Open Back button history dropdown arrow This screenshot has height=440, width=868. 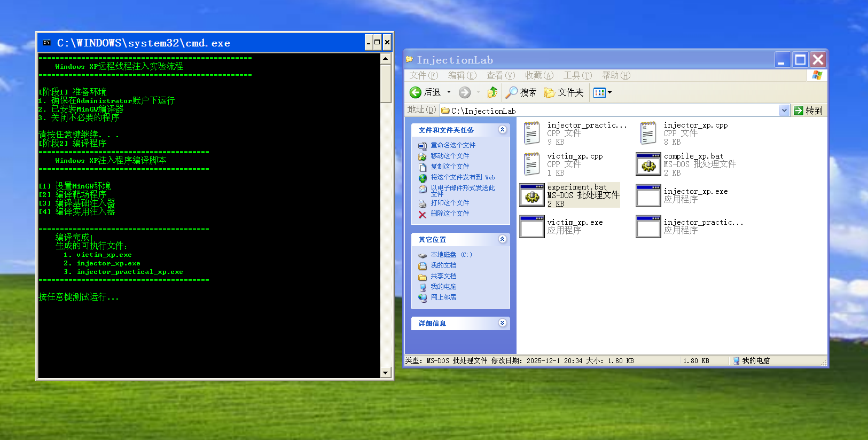449,92
